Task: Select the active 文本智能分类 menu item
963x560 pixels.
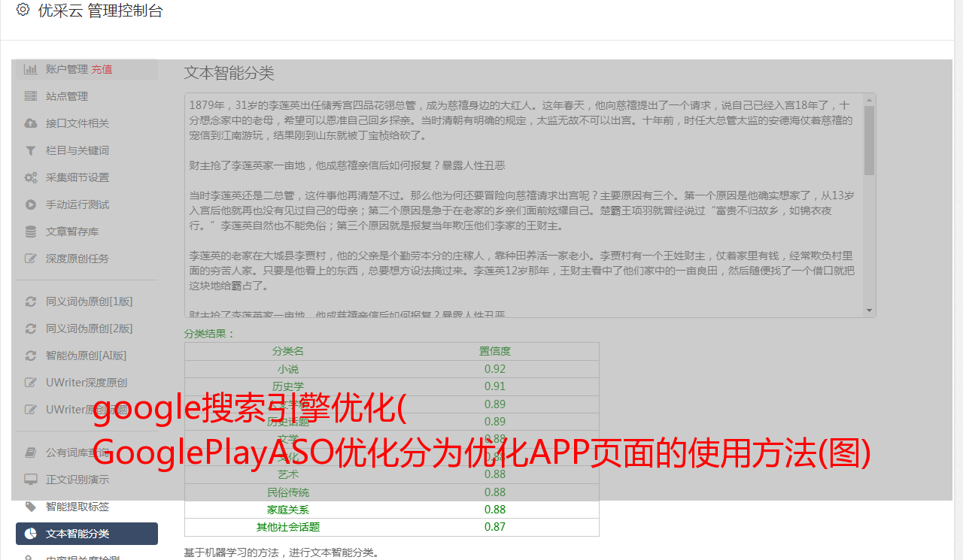Action: tap(87, 534)
